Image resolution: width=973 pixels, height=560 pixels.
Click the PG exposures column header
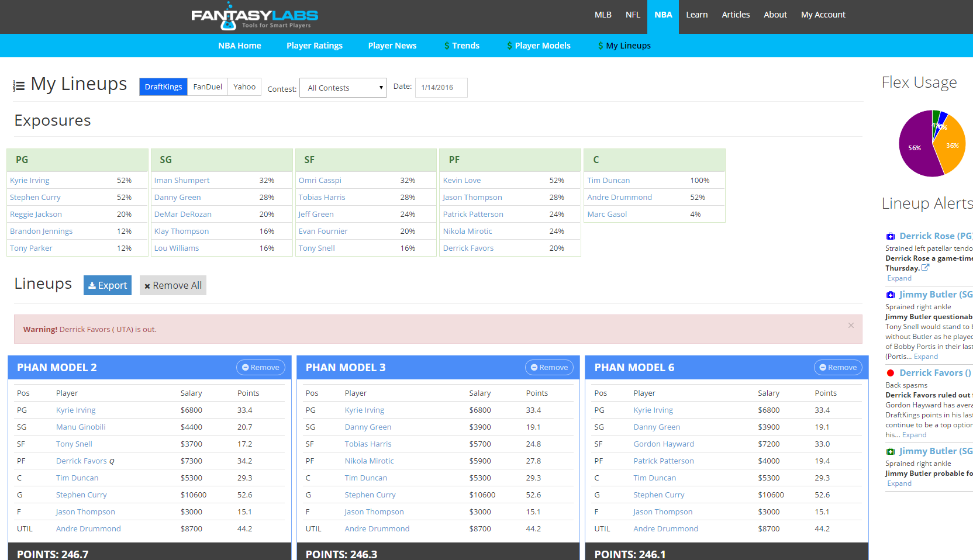pyautogui.click(x=77, y=160)
